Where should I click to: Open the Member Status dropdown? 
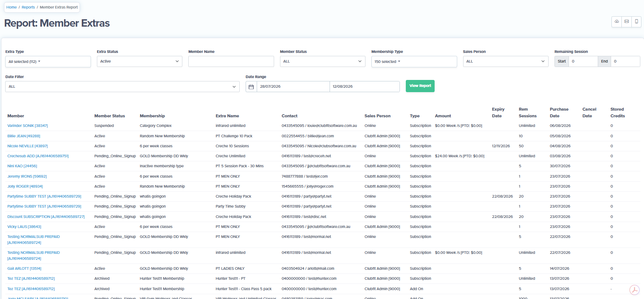pyautogui.click(x=323, y=61)
